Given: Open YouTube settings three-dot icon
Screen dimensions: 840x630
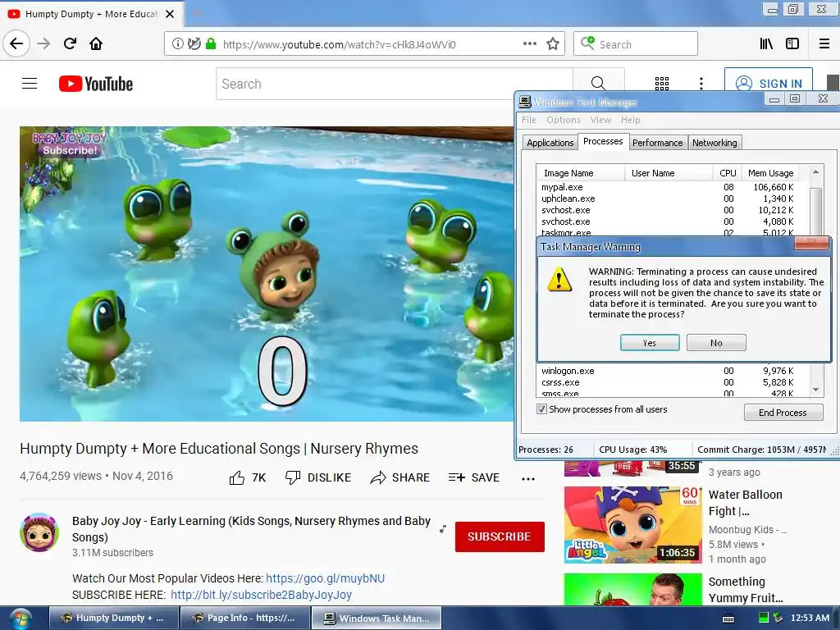Looking at the screenshot, I should click(701, 84).
